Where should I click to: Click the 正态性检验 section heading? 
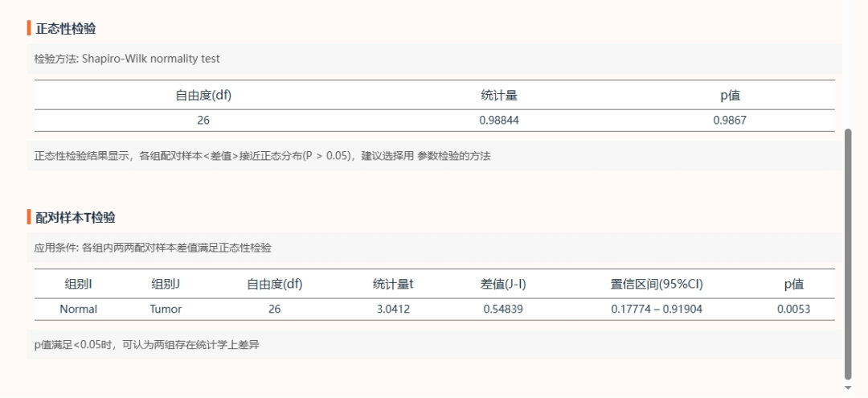pos(65,29)
